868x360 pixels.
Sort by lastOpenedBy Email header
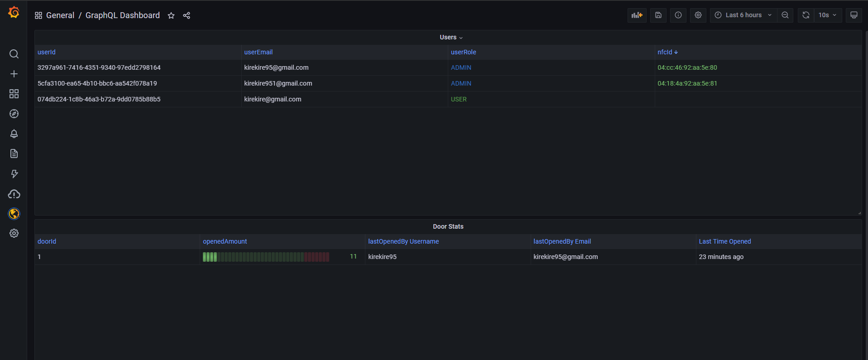coord(562,241)
